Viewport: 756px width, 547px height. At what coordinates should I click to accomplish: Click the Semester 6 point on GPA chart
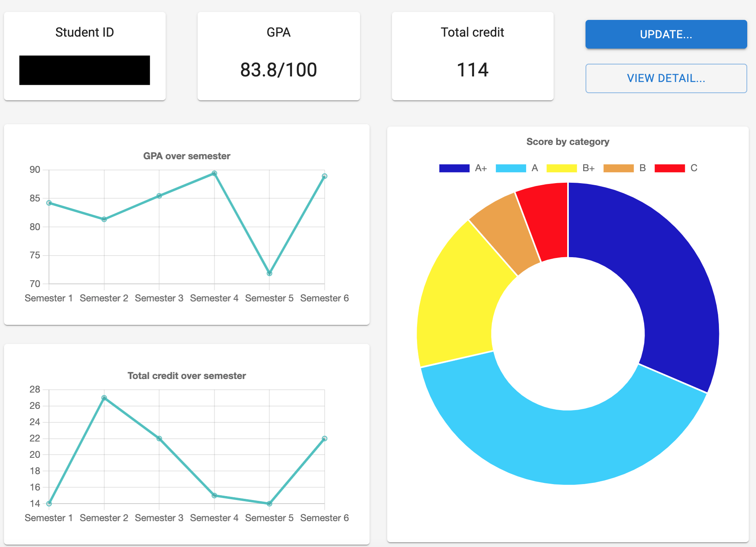click(x=325, y=176)
